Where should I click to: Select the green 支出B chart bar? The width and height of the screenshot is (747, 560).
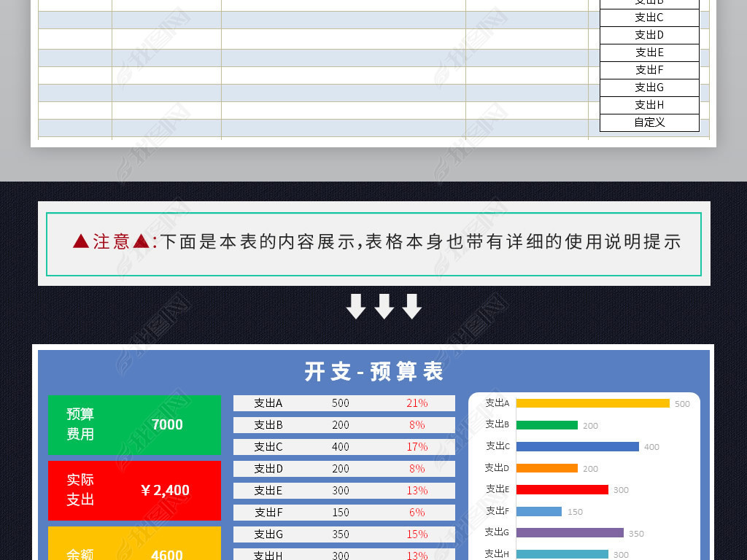pyautogui.click(x=546, y=425)
